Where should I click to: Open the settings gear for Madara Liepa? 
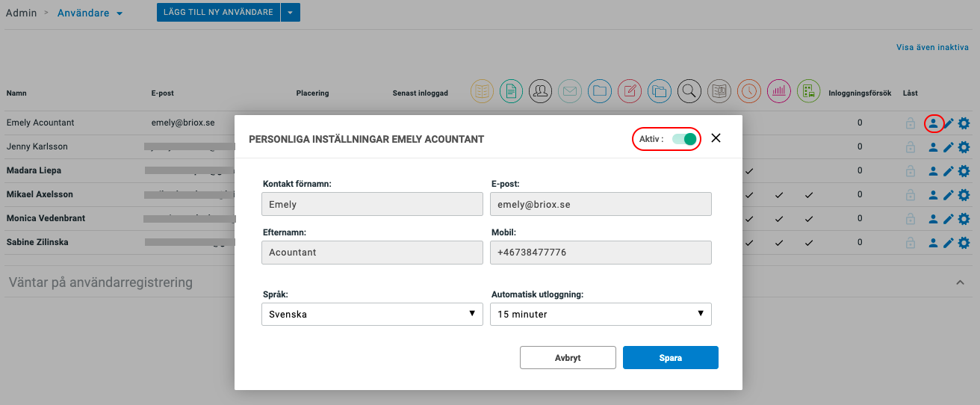[x=964, y=171]
